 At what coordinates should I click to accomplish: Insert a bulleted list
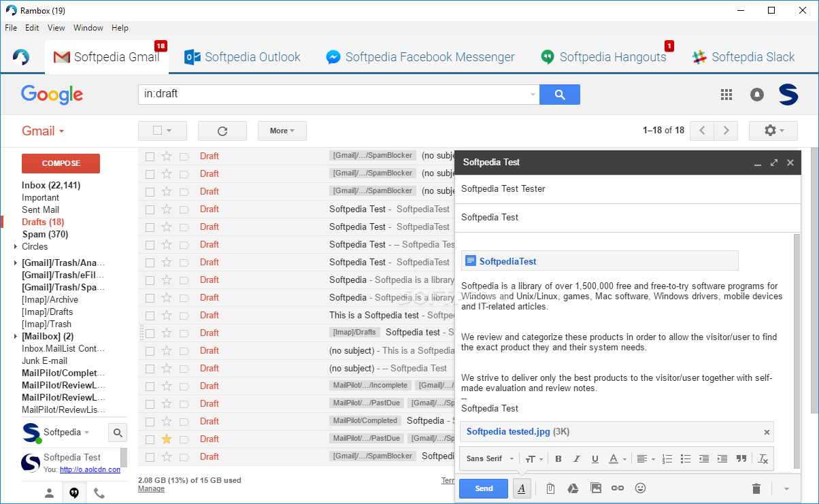(x=686, y=459)
